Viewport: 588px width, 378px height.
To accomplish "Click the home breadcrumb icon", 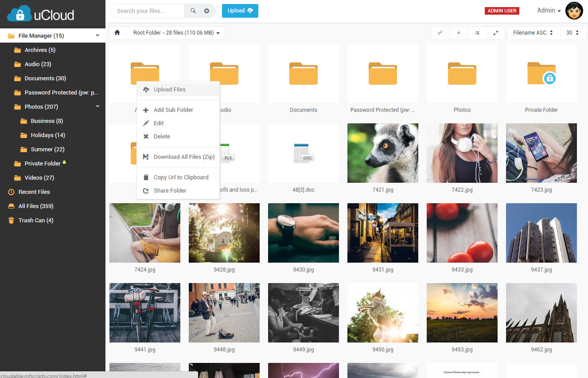I will 117,32.
